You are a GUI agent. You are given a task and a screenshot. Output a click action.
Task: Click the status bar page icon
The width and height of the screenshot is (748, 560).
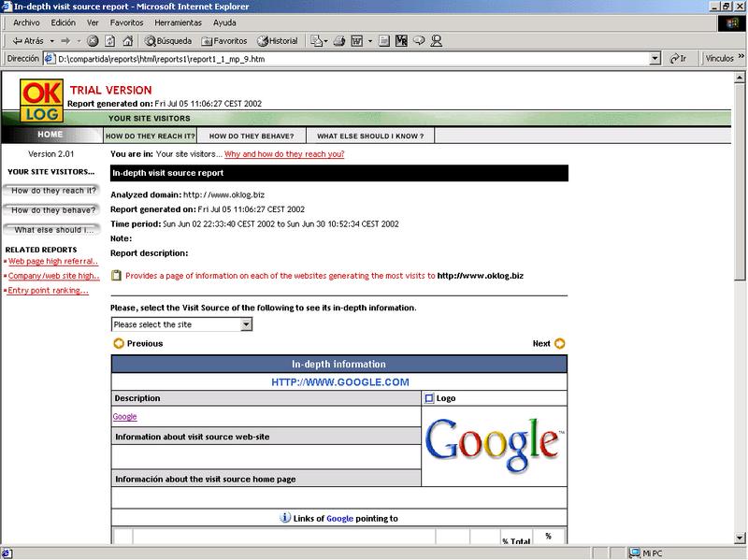[7, 553]
